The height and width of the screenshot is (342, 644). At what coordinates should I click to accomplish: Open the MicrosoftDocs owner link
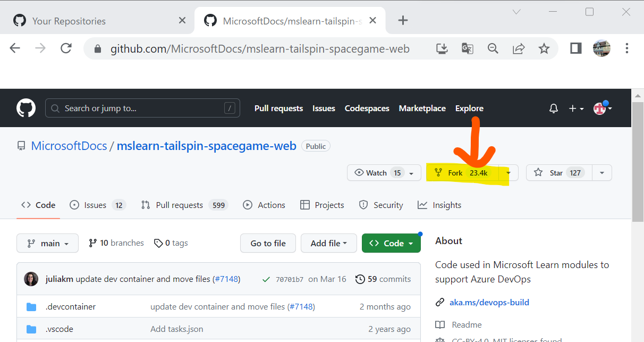(x=69, y=146)
